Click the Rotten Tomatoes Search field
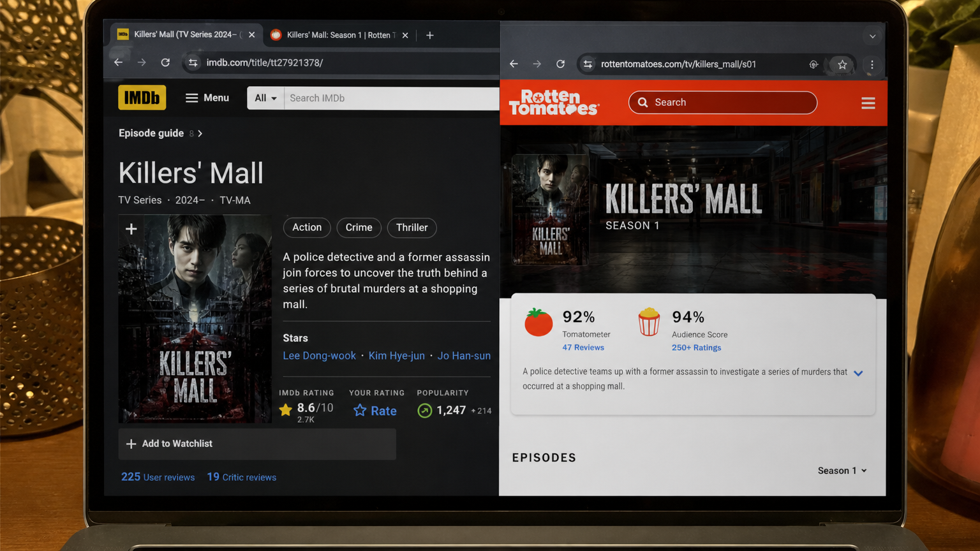Viewport: 980px width, 551px height. [723, 103]
